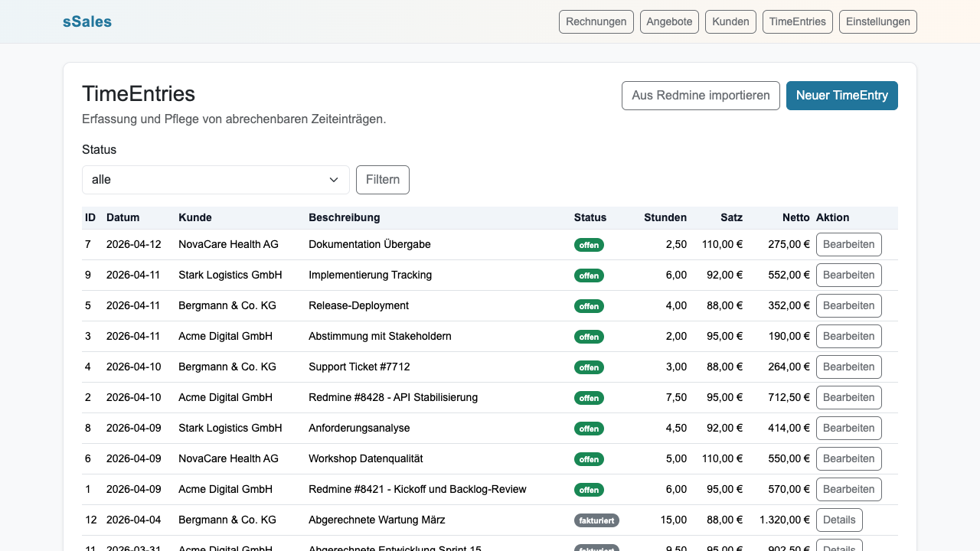This screenshot has width=980, height=551.
Task: Open the Angebote section
Action: pyautogui.click(x=668, y=21)
